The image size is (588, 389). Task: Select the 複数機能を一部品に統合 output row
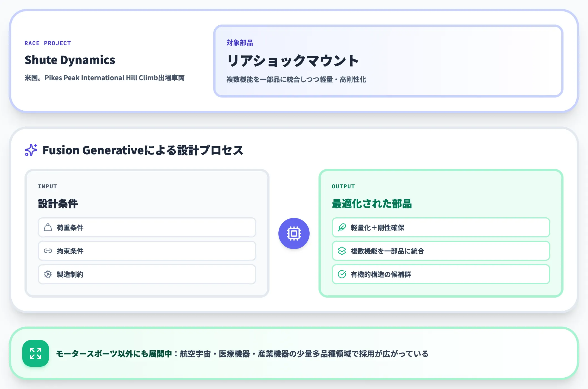tap(441, 251)
